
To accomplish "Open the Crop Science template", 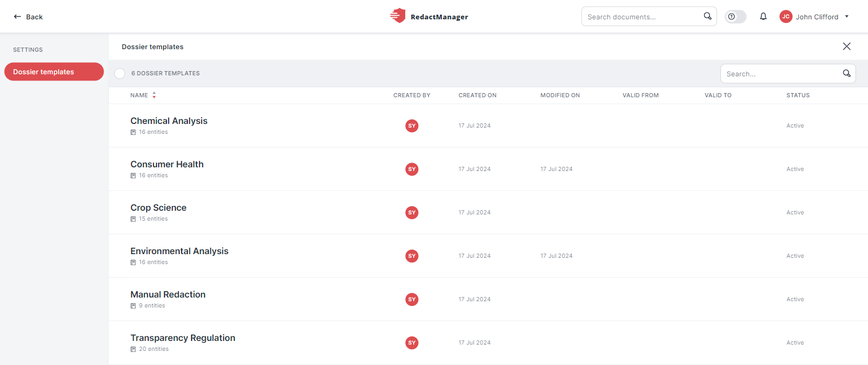I will 158,208.
